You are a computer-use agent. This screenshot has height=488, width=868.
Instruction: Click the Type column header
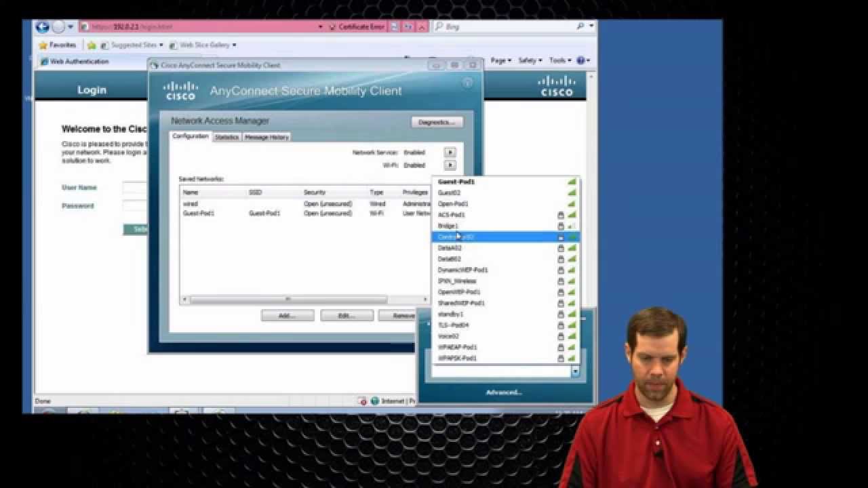pos(383,192)
